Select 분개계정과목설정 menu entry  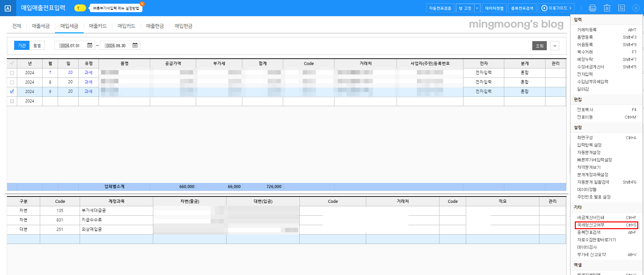click(x=593, y=175)
